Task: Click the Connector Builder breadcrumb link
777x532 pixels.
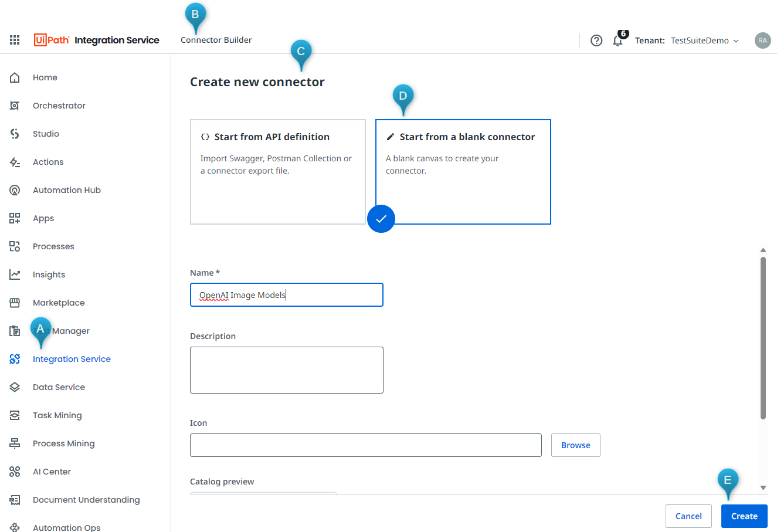Action: pyautogui.click(x=216, y=40)
